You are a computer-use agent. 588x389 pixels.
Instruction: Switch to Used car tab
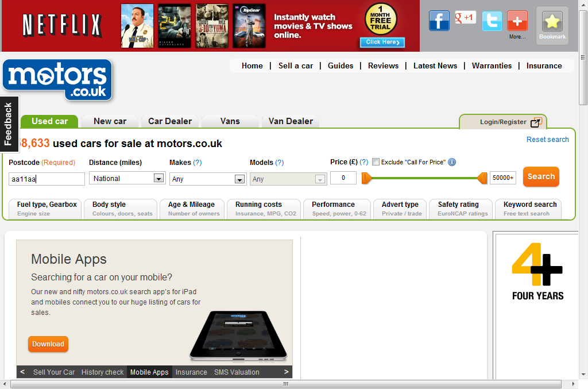49,121
